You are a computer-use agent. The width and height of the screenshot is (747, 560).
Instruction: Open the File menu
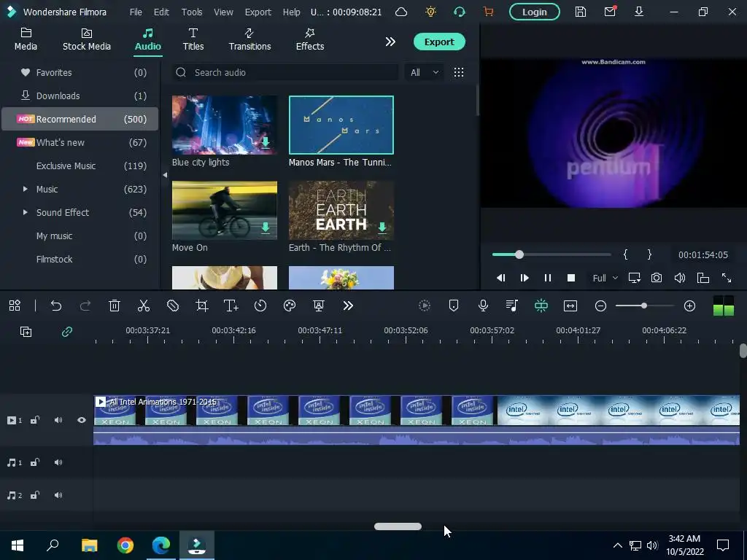pos(136,12)
